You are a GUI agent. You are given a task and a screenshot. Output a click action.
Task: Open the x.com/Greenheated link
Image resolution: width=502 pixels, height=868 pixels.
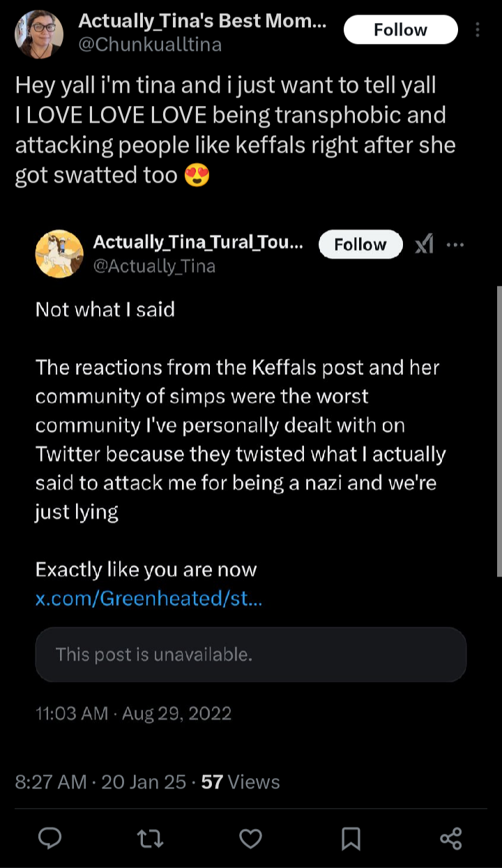point(149,598)
